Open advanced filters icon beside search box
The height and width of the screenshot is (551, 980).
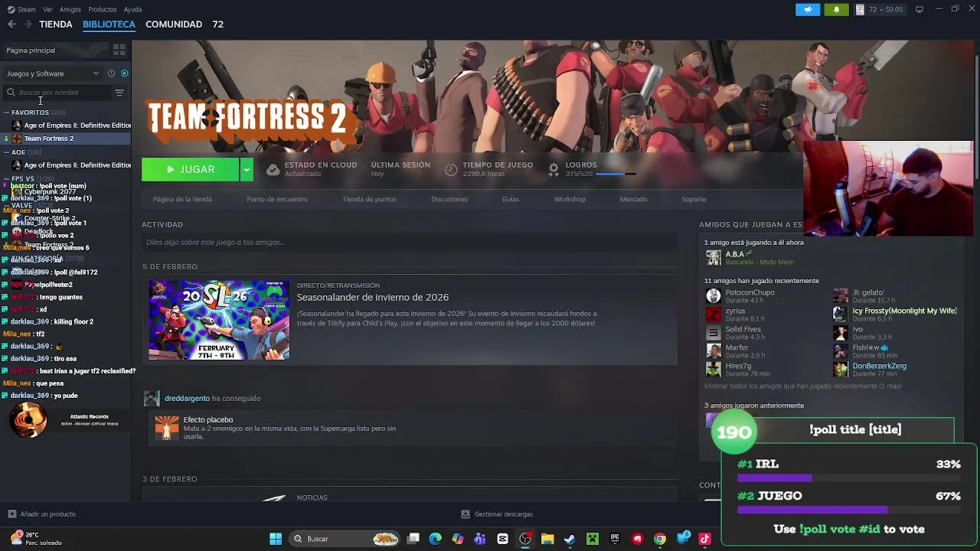[119, 93]
